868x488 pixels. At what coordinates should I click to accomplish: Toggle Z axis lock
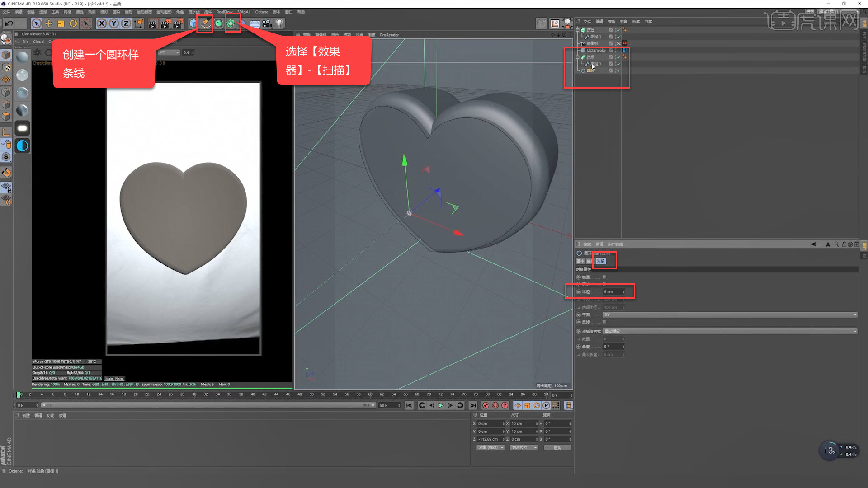tap(126, 23)
